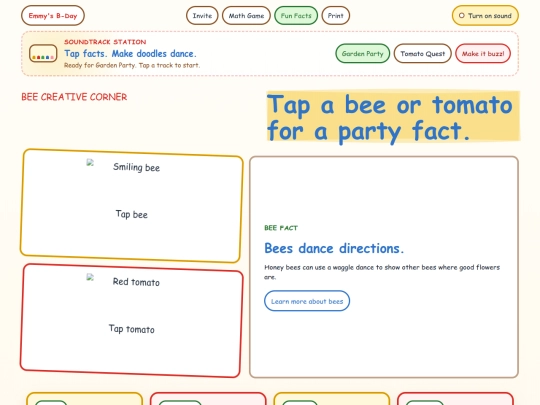Click the sound toggle circle indicator
The width and height of the screenshot is (540, 405).
click(462, 15)
